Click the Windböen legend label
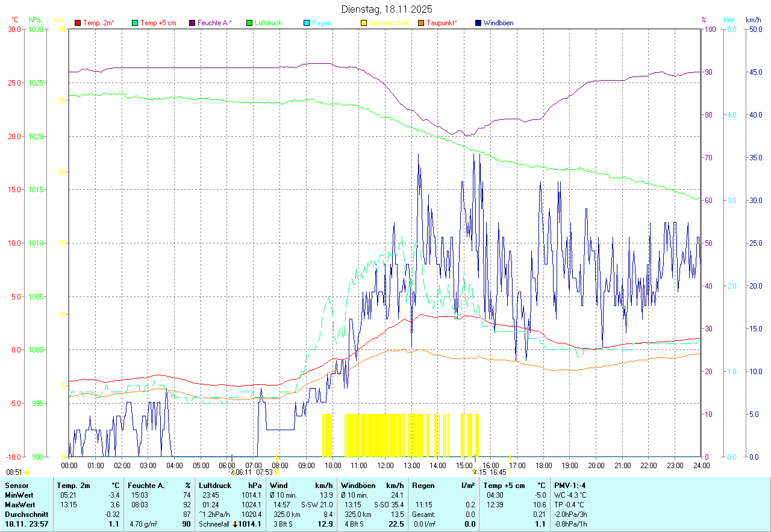The width and height of the screenshot is (771, 532). pyautogui.click(x=498, y=23)
